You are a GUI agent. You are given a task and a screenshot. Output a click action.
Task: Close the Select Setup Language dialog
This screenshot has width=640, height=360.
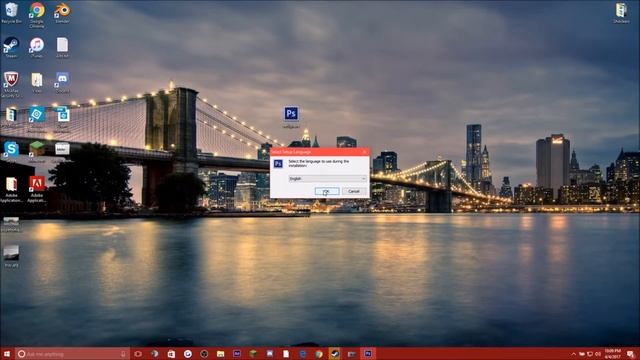tap(364, 152)
